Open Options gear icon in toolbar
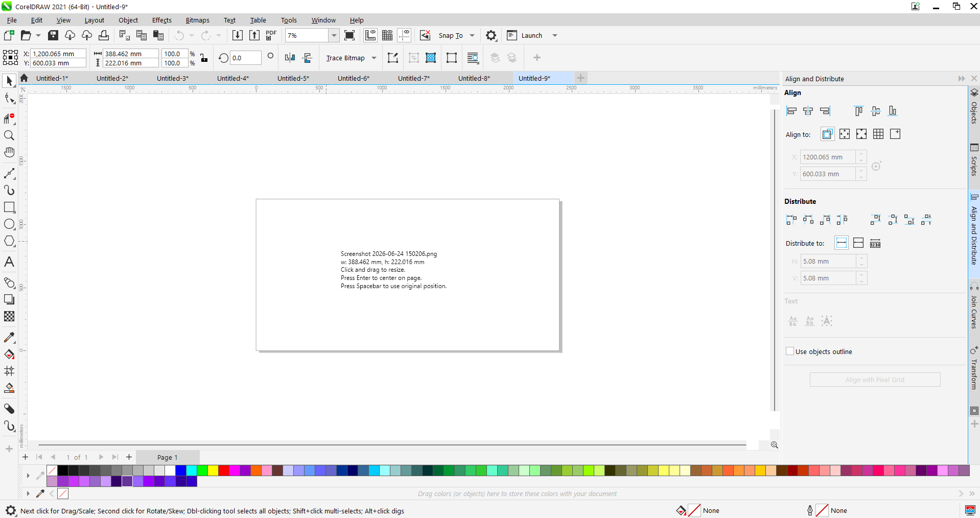The width and height of the screenshot is (980, 518). pos(491,35)
